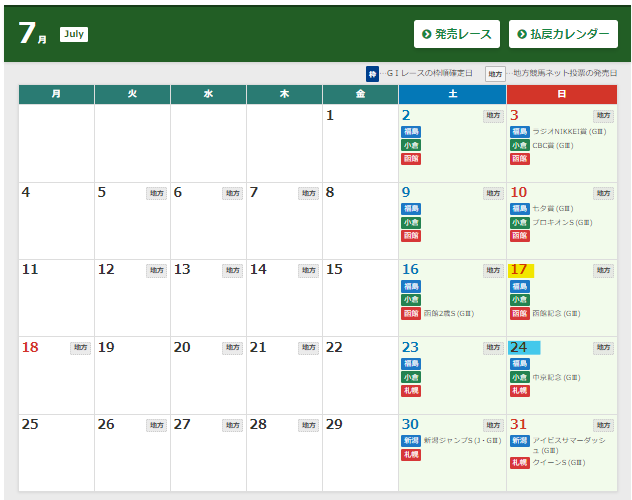The image size is (632, 500).
Task: Click the 小倉 badge on July 10
Action: 520,222
